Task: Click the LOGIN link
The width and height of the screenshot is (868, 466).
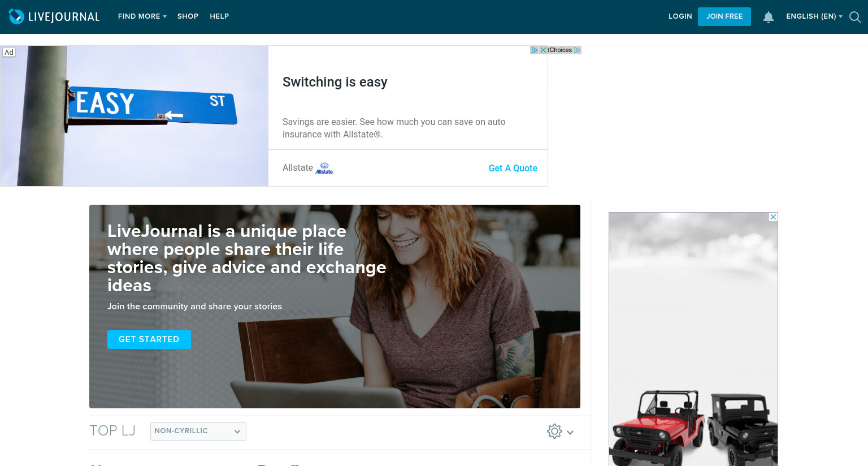Action: coord(680,16)
